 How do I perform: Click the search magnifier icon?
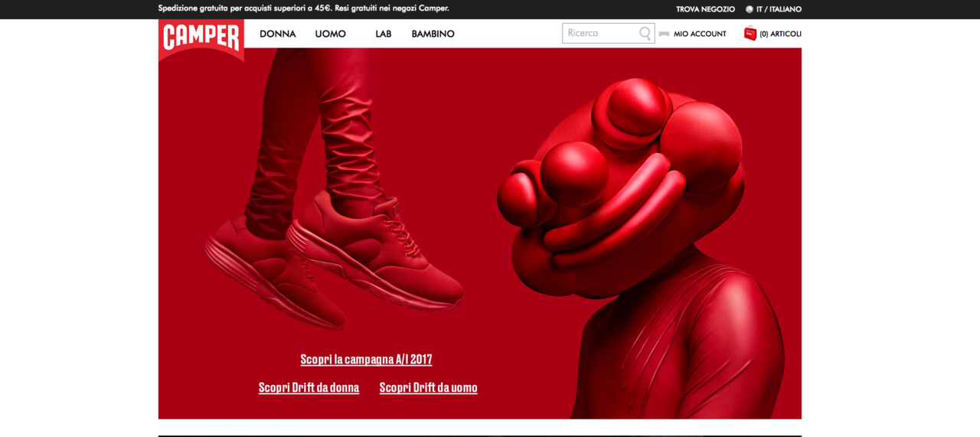(645, 34)
